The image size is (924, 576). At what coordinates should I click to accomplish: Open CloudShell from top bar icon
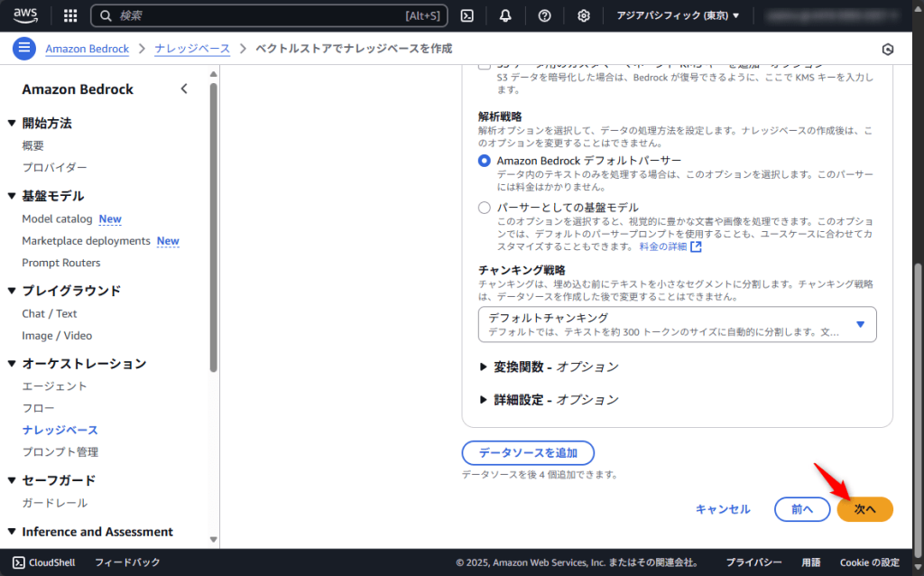467,16
